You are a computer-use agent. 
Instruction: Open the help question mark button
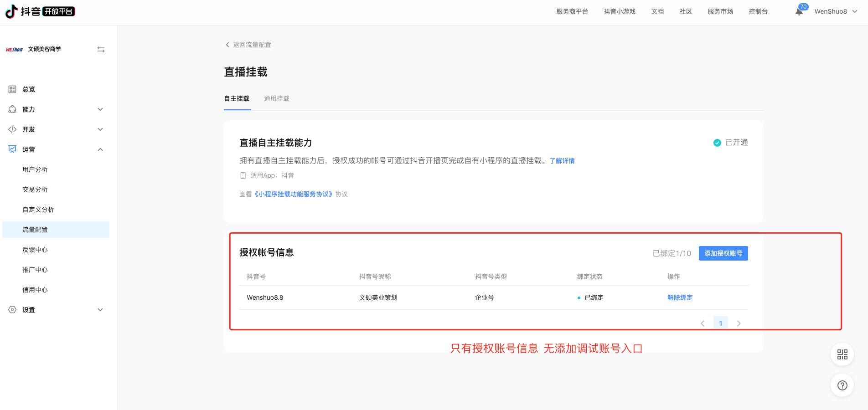(x=842, y=385)
